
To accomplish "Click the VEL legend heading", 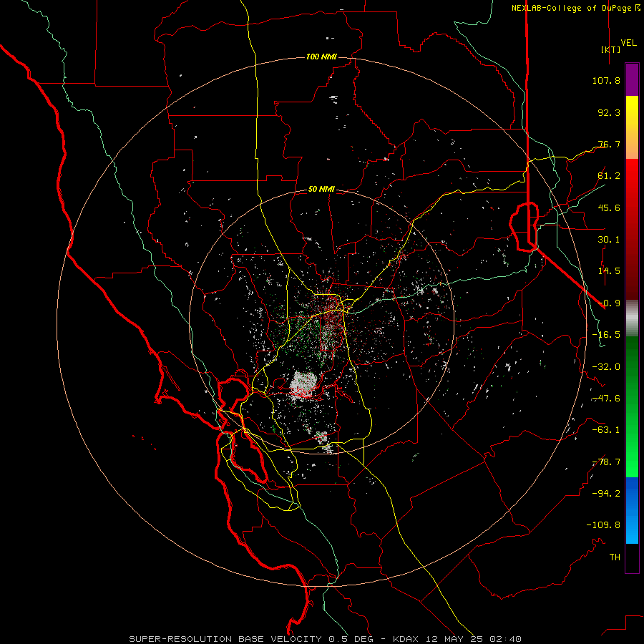I will tap(629, 42).
